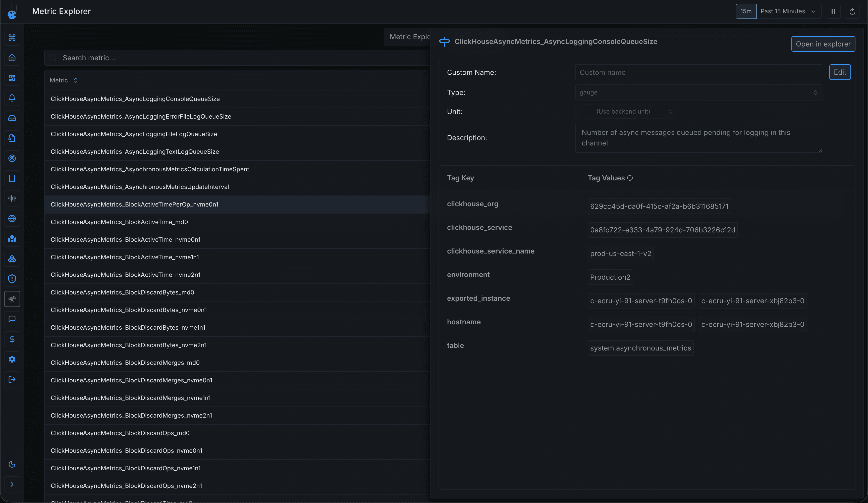Open the Past 15 Minutes time range dropdown
Screen dimensions: 868x503
tap(788, 11)
